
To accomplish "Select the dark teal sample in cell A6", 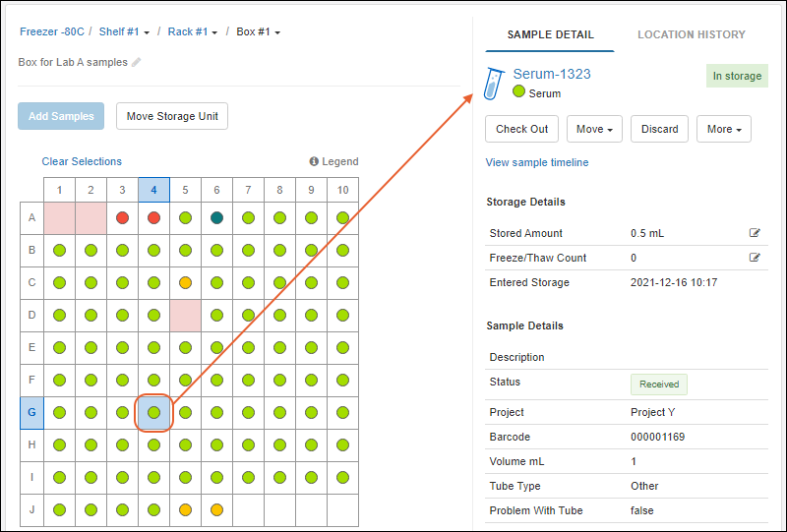I will coord(216,217).
